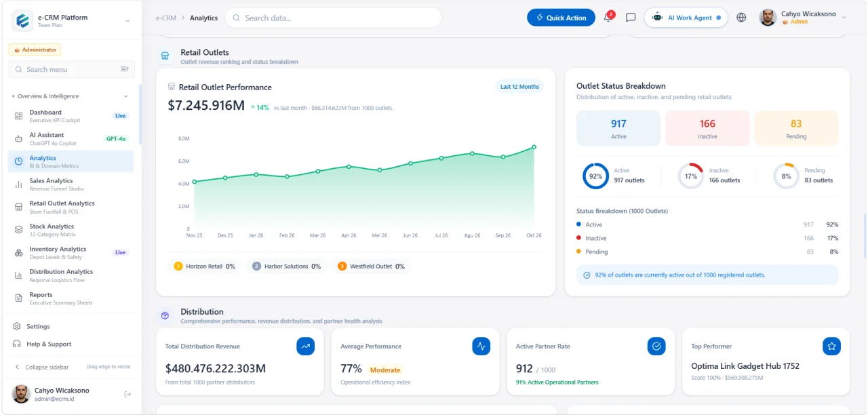Open the Reports Executive Summary Sheets item

click(x=71, y=298)
